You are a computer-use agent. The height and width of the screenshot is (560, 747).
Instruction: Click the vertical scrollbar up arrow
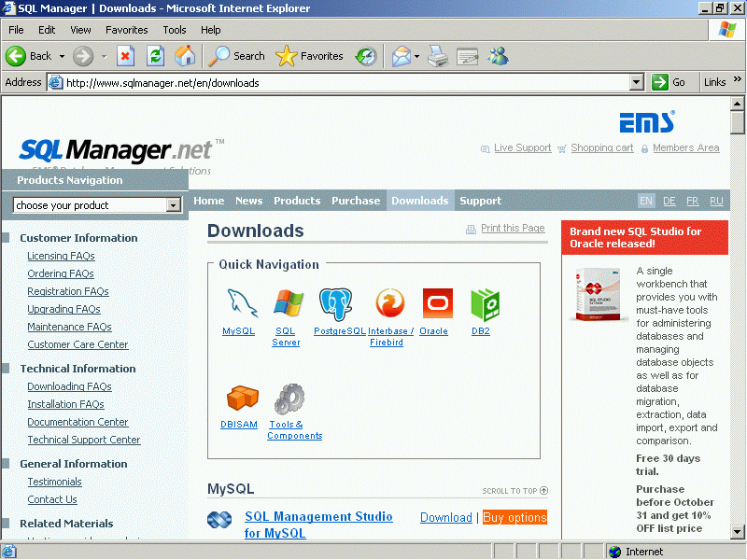coord(737,104)
